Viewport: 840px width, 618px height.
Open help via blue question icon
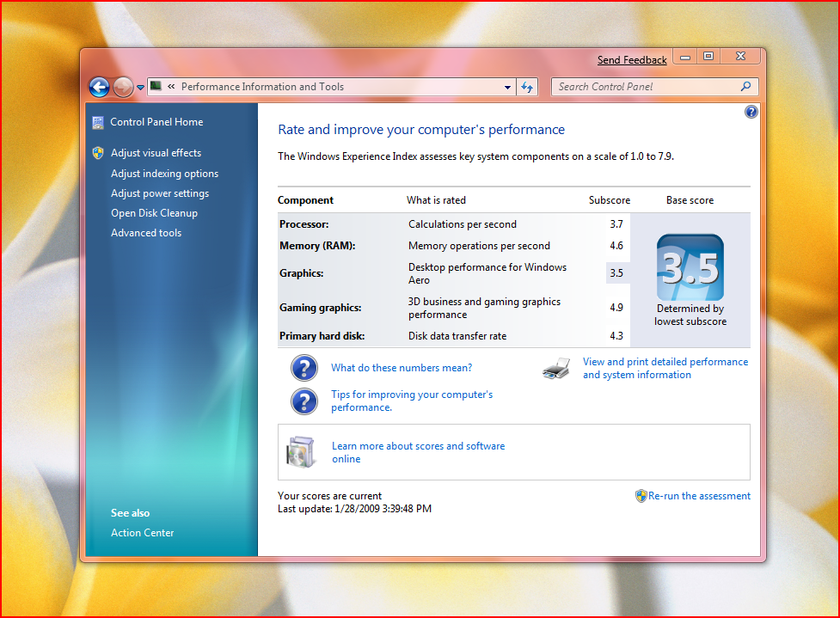click(x=751, y=112)
